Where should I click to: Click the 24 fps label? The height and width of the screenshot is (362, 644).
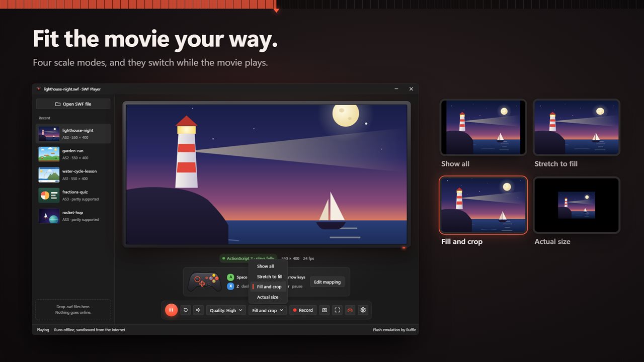[308, 258]
